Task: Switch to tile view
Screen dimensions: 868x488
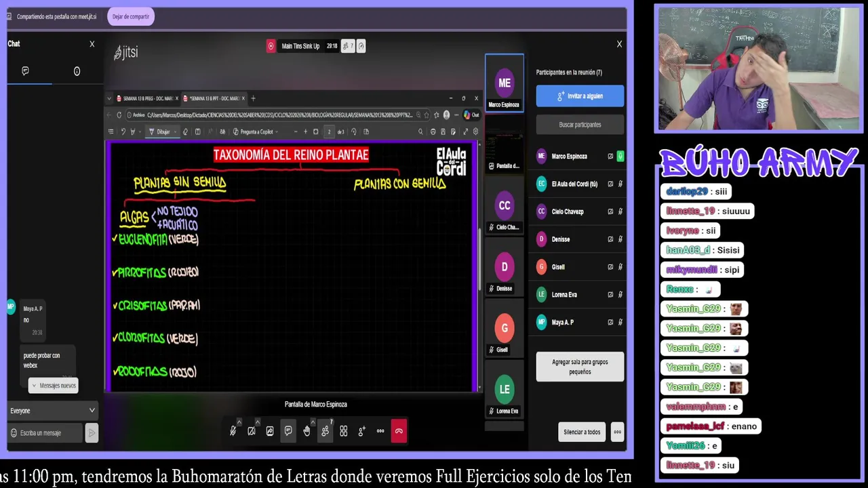Action: 344,431
